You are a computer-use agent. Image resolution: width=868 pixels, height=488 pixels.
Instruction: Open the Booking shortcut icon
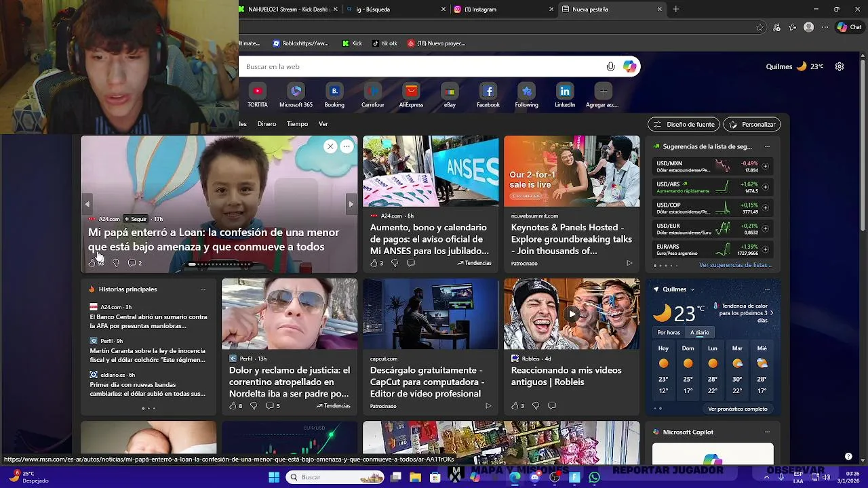pos(334,91)
